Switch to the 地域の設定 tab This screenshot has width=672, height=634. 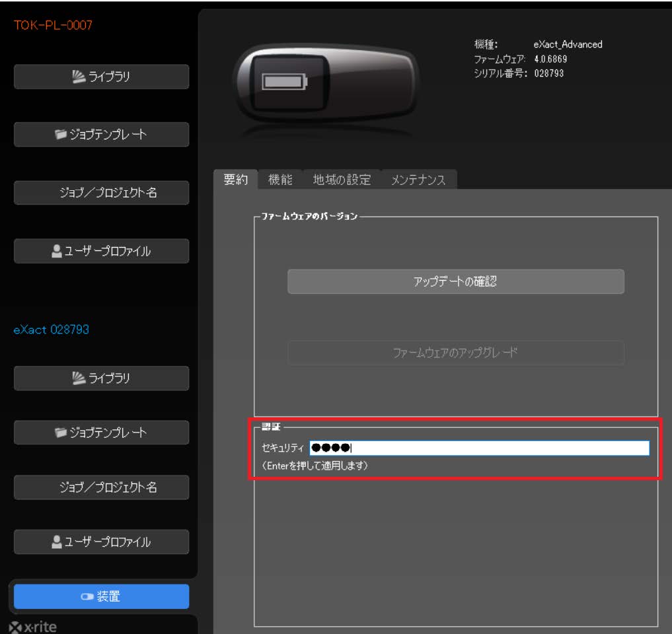[342, 180]
